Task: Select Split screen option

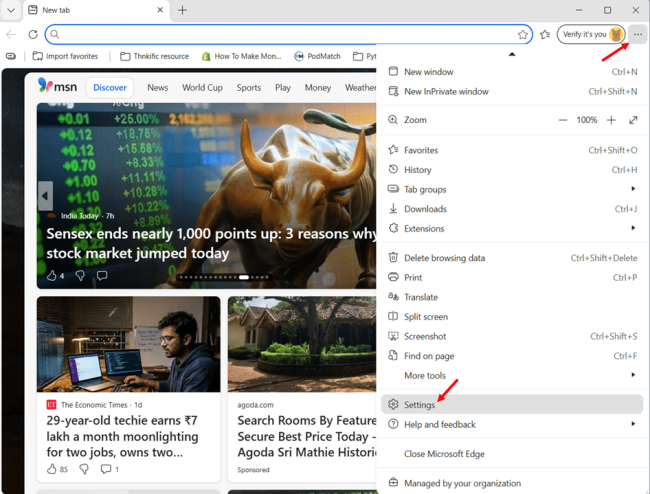Action: point(512,317)
